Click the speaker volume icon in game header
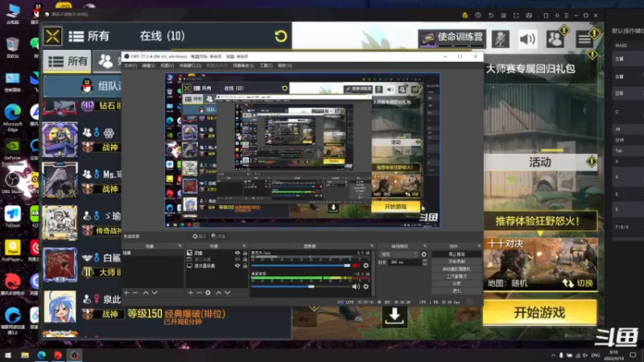 coord(527,39)
